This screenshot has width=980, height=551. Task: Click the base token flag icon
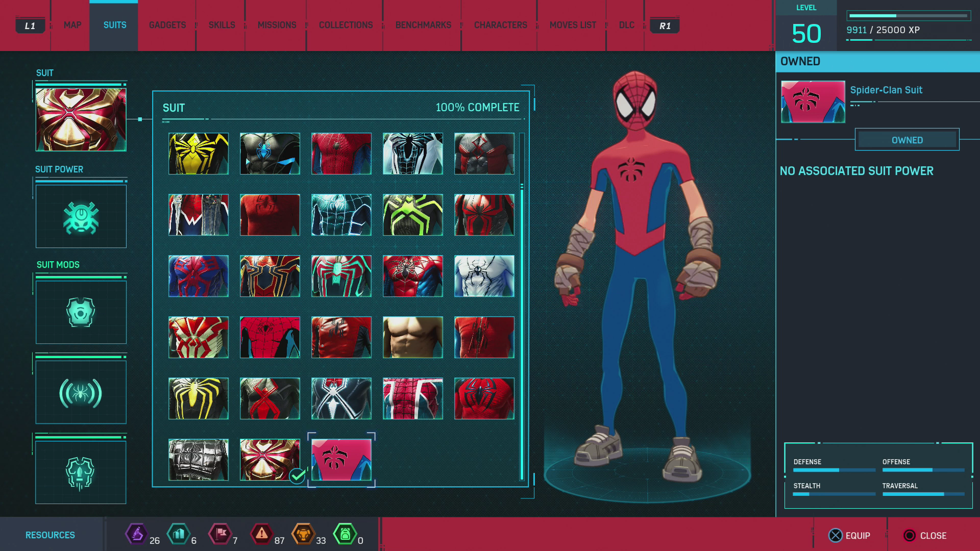(220, 534)
